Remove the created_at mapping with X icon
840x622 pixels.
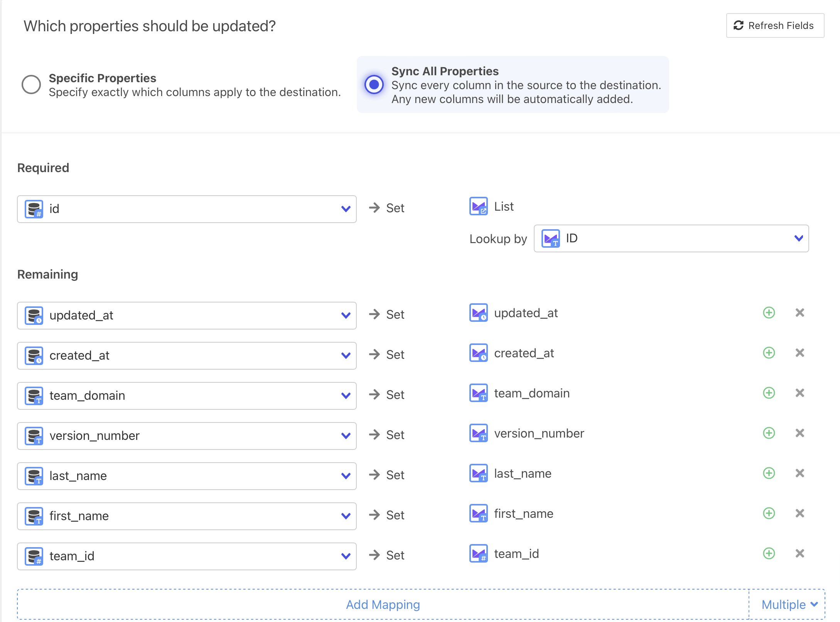click(x=800, y=353)
